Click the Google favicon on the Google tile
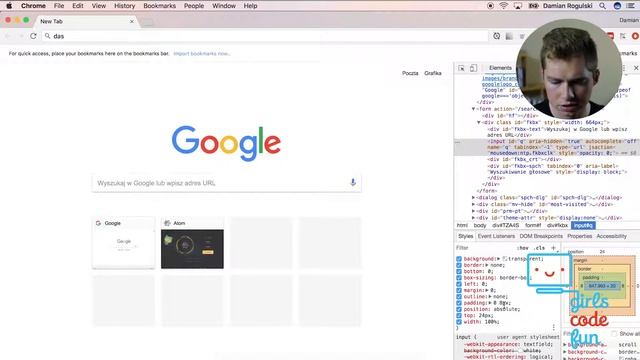The image size is (640, 360). click(x=98, y=223)
